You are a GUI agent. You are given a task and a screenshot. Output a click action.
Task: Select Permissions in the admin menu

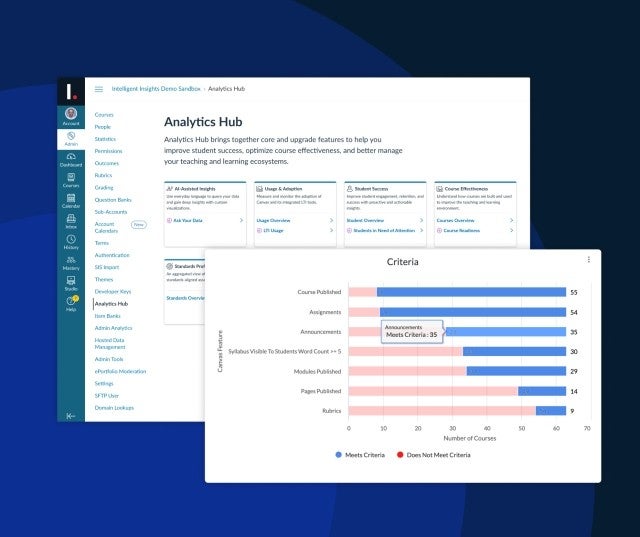point(108,151)
